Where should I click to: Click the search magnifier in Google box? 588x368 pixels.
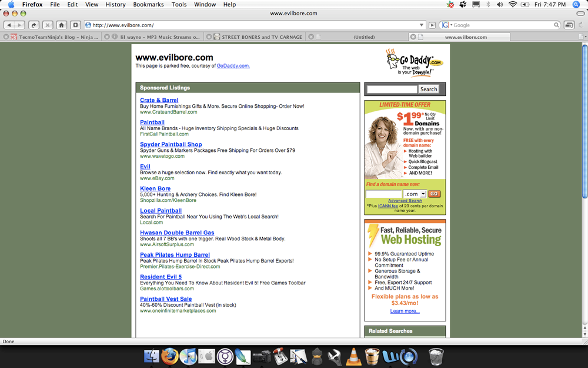[x=556, y=25]
